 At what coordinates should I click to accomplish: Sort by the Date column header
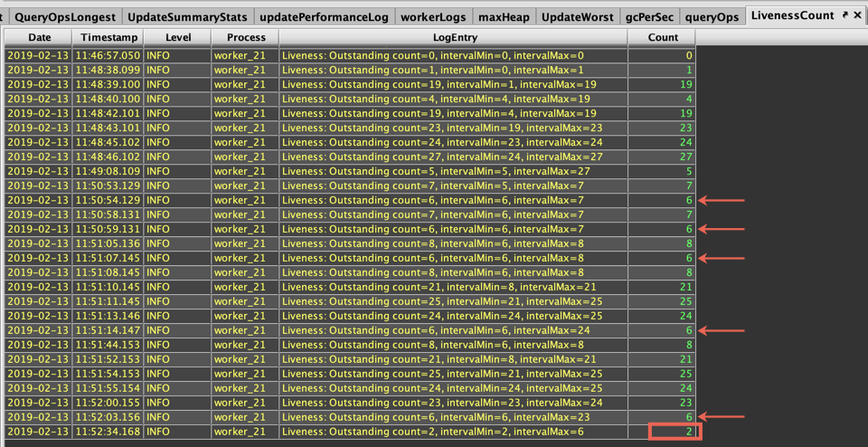(39, 37)
